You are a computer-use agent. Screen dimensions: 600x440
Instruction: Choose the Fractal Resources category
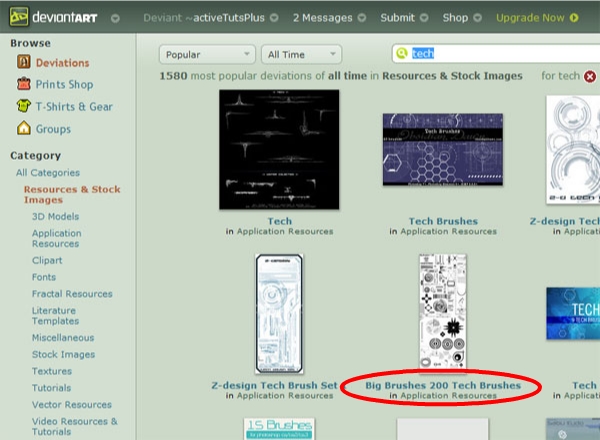72,294
